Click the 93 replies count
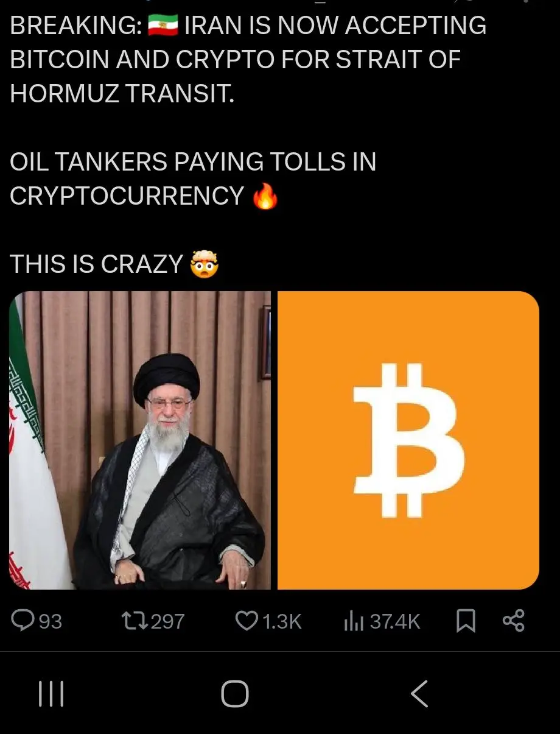 [50, 621]
